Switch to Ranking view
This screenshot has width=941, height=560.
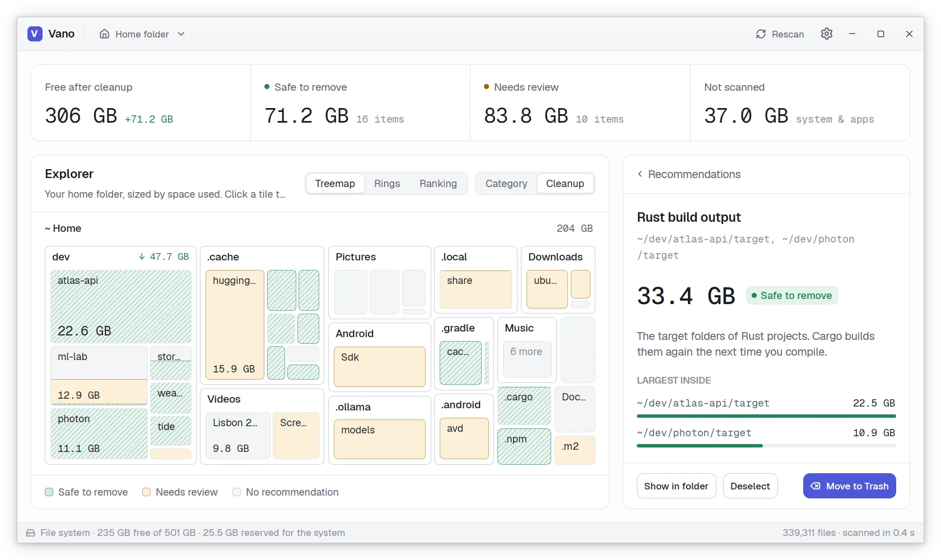click(x=438, y=184)
